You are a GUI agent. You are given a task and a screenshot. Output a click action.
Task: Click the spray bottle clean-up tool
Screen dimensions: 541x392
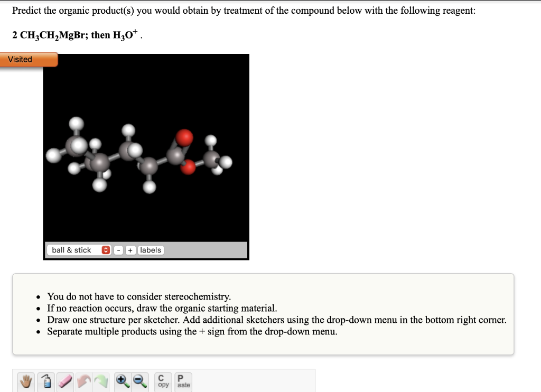[46, 381]
